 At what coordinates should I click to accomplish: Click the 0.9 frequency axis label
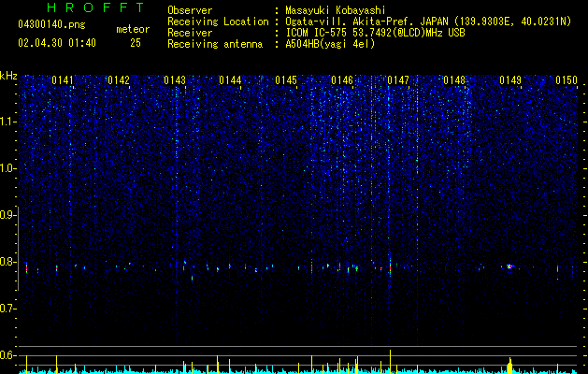[8, 215]
